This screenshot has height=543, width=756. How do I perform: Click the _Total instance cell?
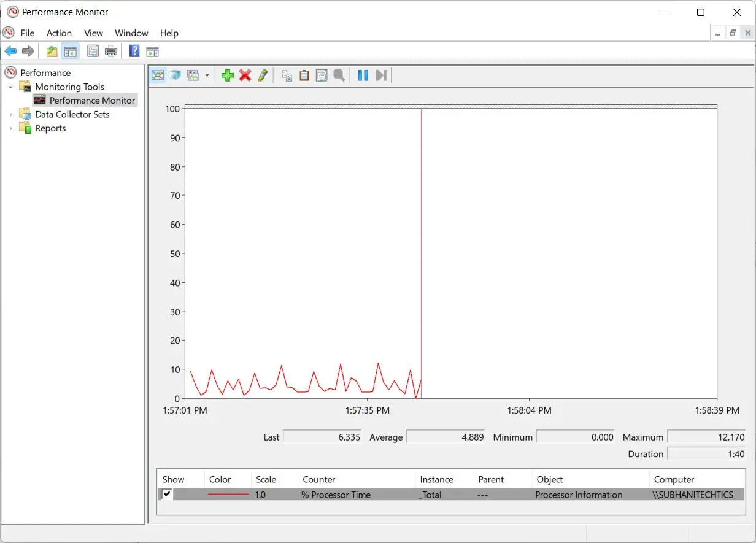[430, 495]
